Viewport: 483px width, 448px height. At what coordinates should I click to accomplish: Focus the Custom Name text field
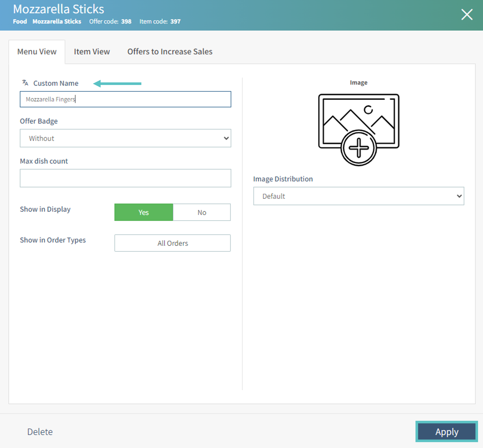(x=125, y=99)
